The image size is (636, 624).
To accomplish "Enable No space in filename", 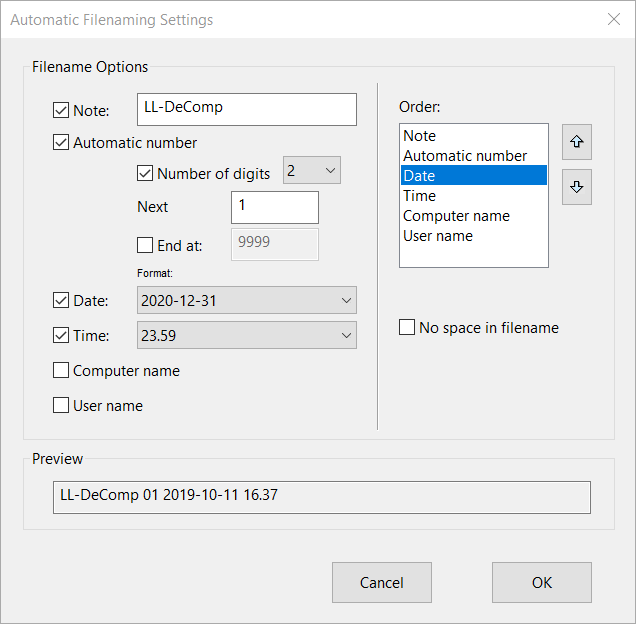I will tap(407, 328).
